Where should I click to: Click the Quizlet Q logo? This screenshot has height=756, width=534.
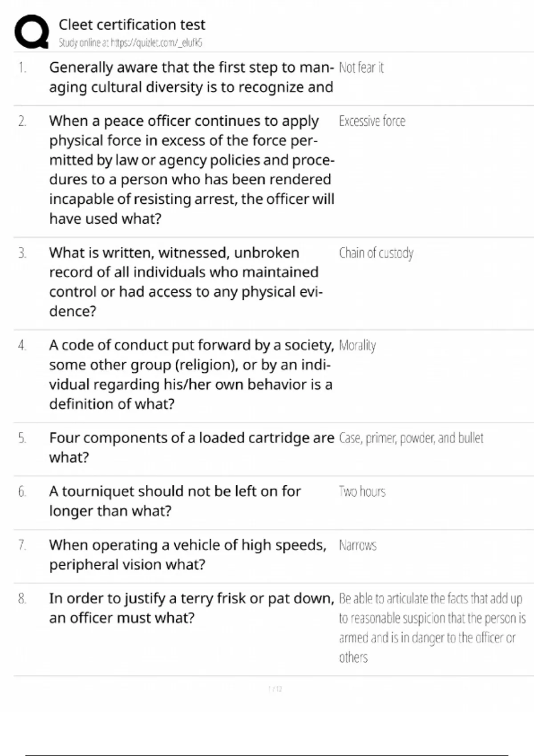pos(32,32)
